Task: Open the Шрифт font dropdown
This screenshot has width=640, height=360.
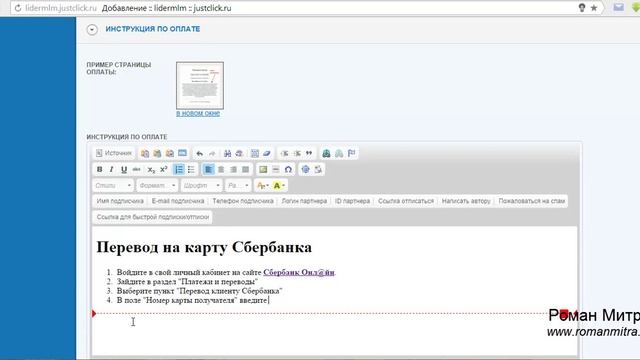Action: (x=202, y=186)
